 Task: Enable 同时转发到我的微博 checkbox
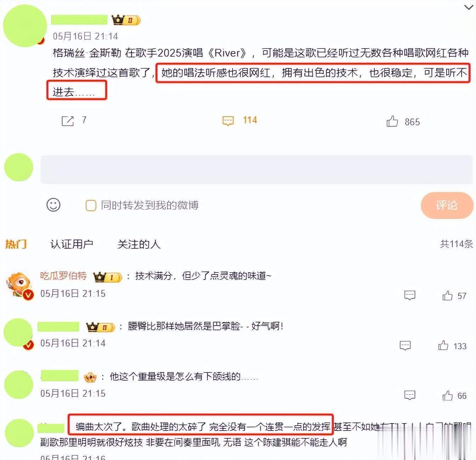pyautogui.click(x=91, y=205)
